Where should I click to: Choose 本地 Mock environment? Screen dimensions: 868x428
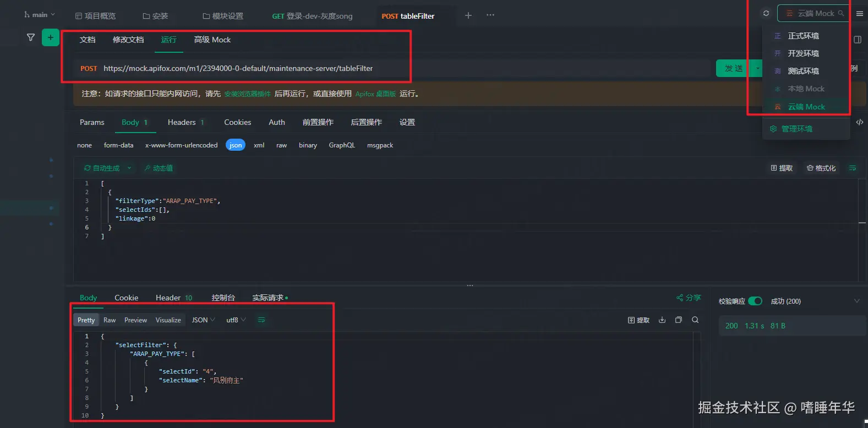coord(806,89)
